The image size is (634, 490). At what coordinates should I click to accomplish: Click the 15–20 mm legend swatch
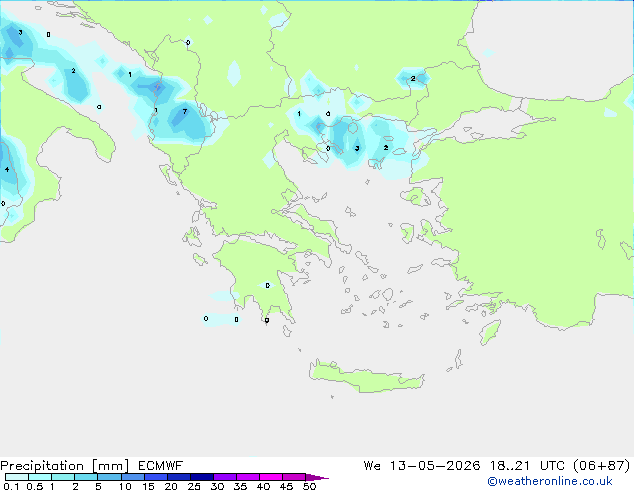tap(155, 477)
